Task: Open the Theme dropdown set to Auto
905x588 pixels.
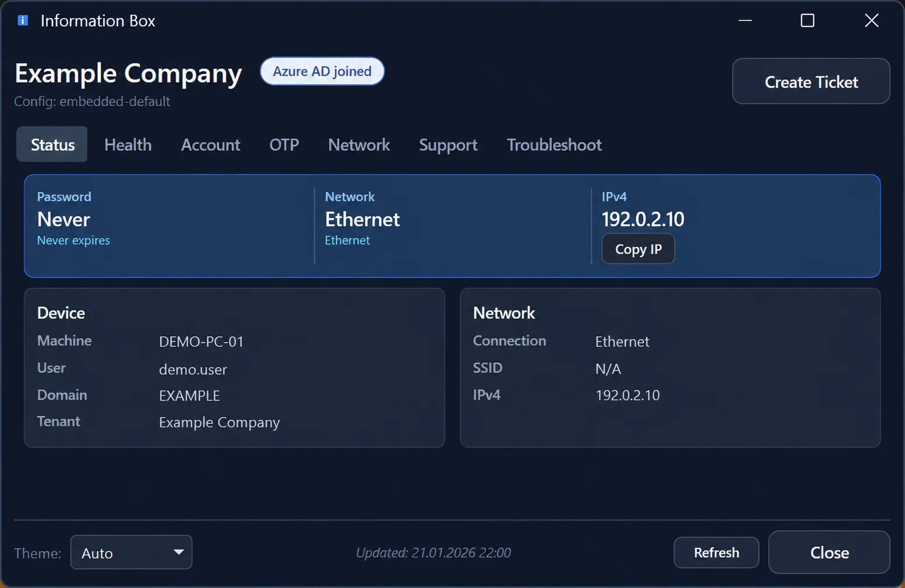Action: [x=132, y=553]
